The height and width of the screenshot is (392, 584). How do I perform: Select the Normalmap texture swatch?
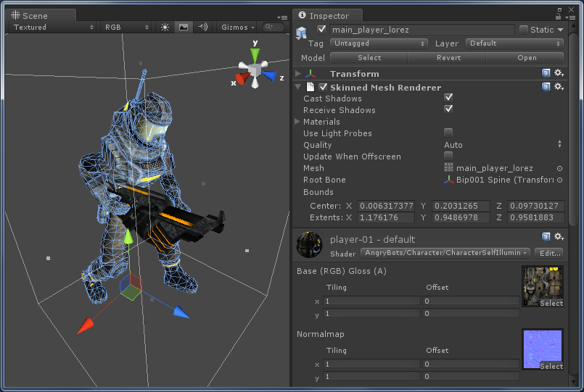click(x=542, y=349)
